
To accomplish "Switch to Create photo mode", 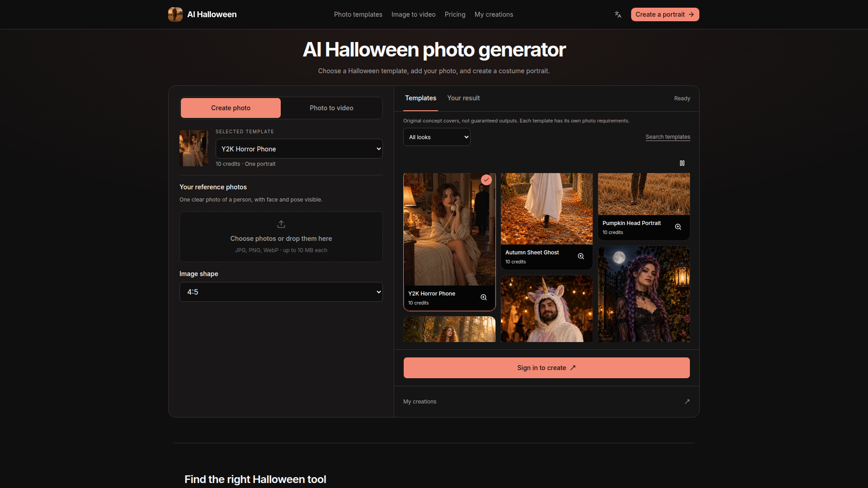I will click(231, 108).
